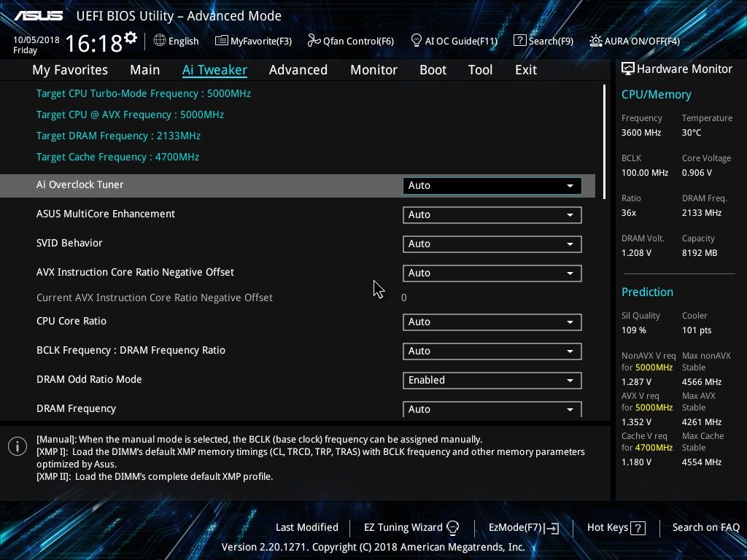
Task: Click the AURA ON/OFF light icon
Action: tap(595, 41)
